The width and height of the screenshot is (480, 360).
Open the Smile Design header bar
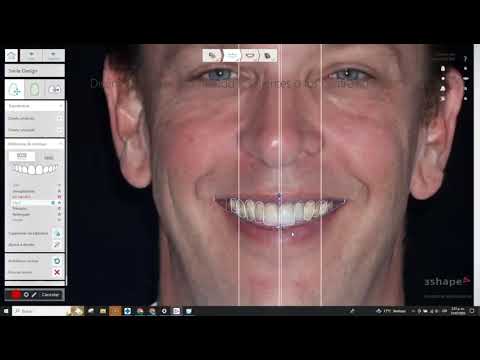[35, 71]
